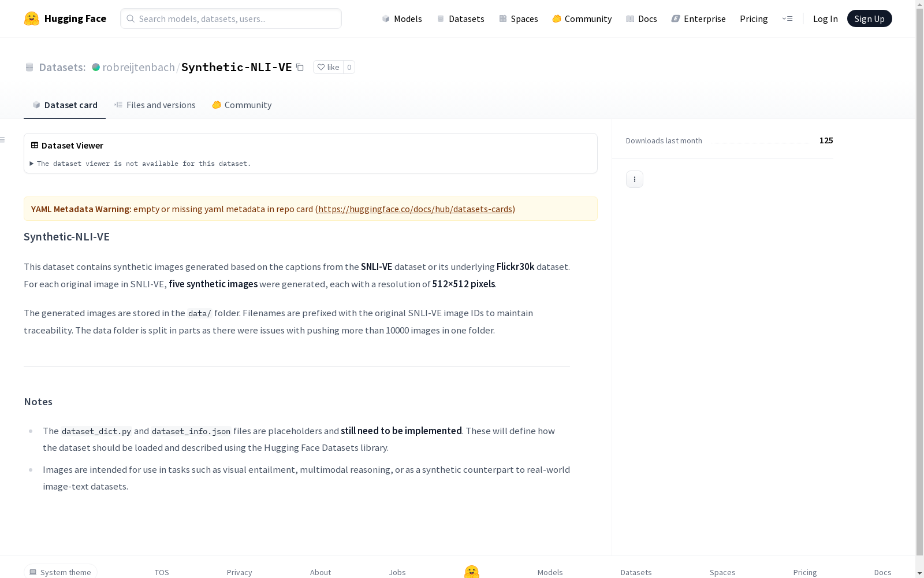
Task: Click the heart like button
Action: [x=328, y=67]
